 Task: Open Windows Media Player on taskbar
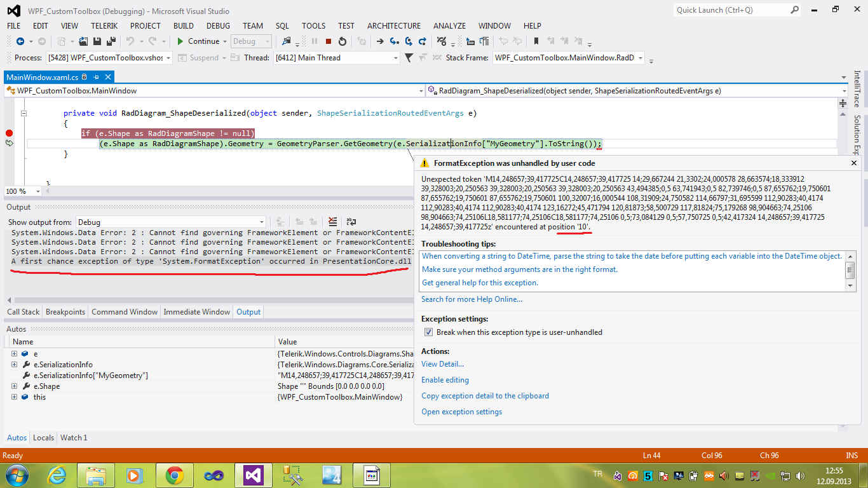click(x=135, y=475)
